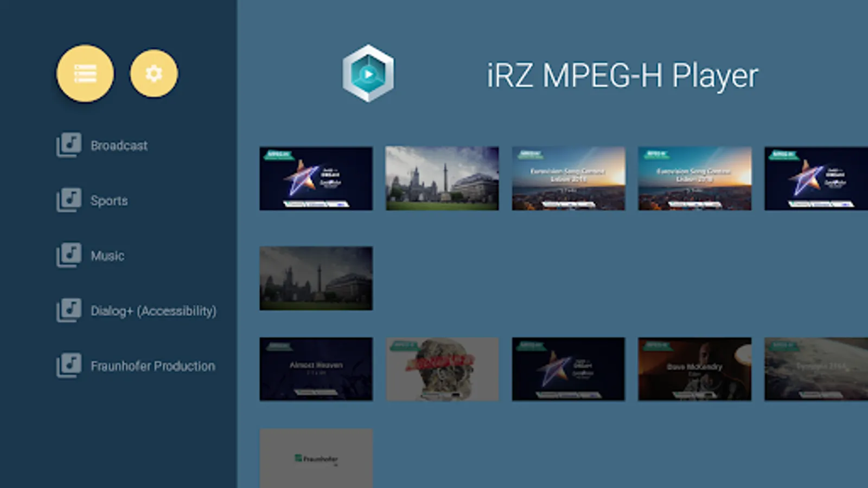Screen dimensions: 868x488
Task: Click the music icon beside Sports
Action: click(69, 200)
